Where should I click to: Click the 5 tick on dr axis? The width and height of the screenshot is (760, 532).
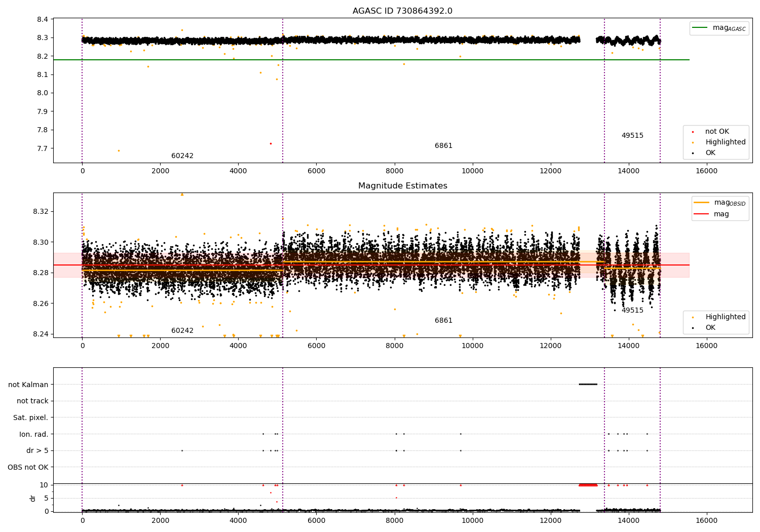tap(46, 499)
